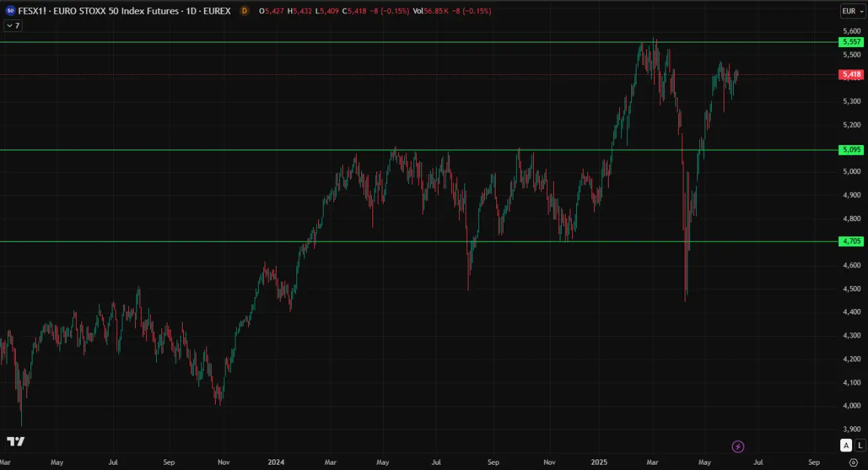The width and height of the screenshot is (868, 470).
Task: Open the EUR currency dropdown
Action: [852, 11]
